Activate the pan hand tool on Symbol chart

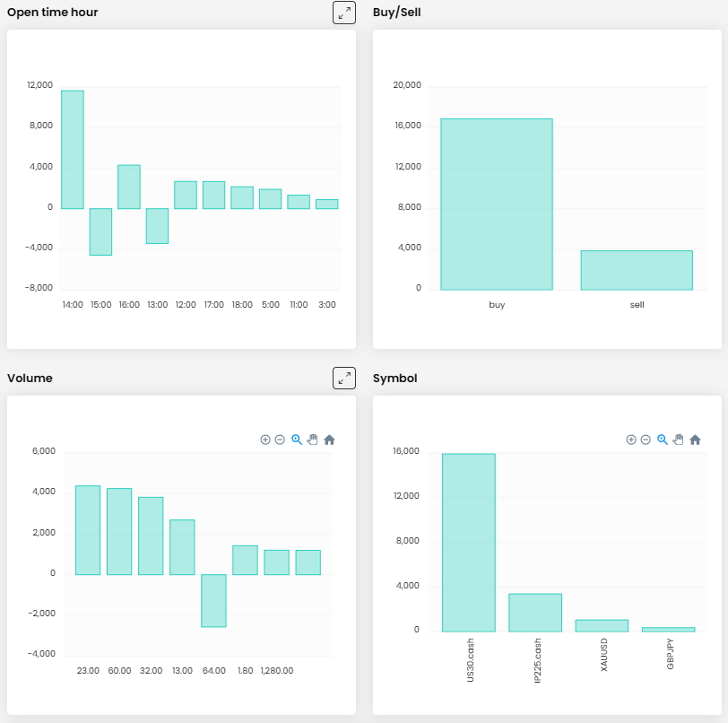tap(678, 440)
